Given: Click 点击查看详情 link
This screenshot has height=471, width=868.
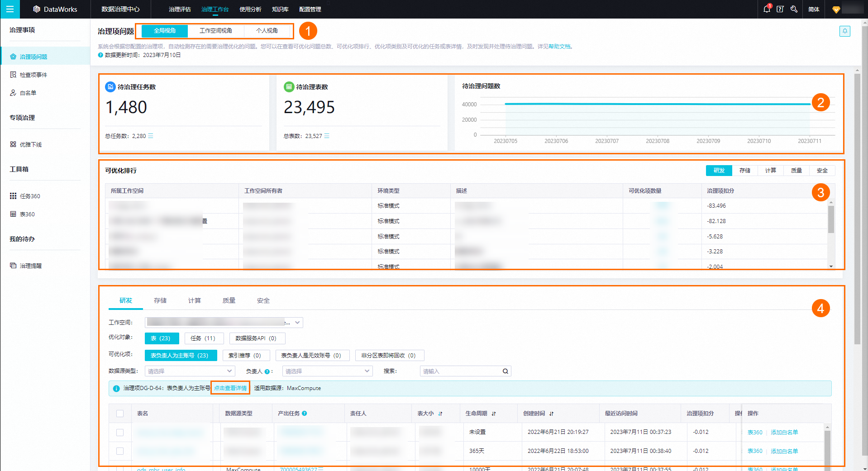Looking at the screenshot, I should (230, 388).
